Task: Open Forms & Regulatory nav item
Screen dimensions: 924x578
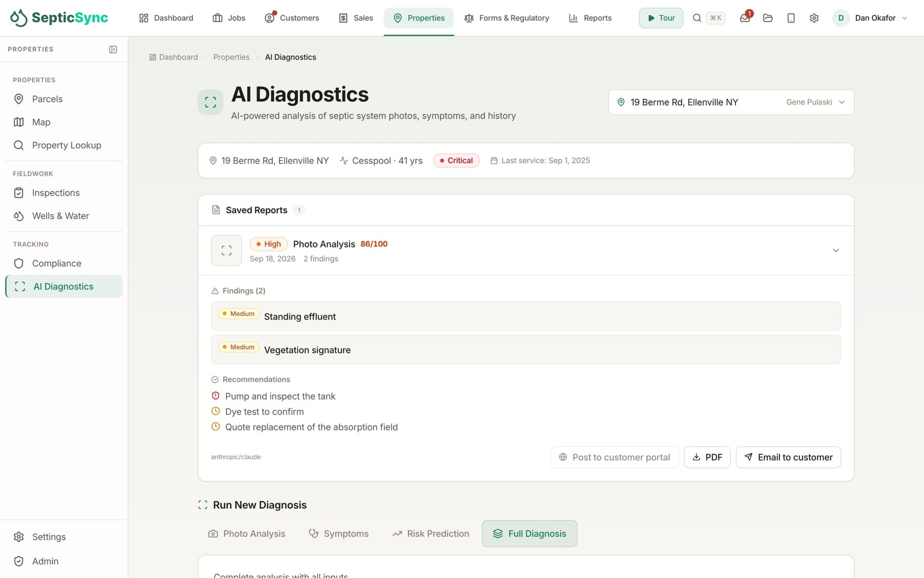Action: pyautogui.click(x=507, y=18)
